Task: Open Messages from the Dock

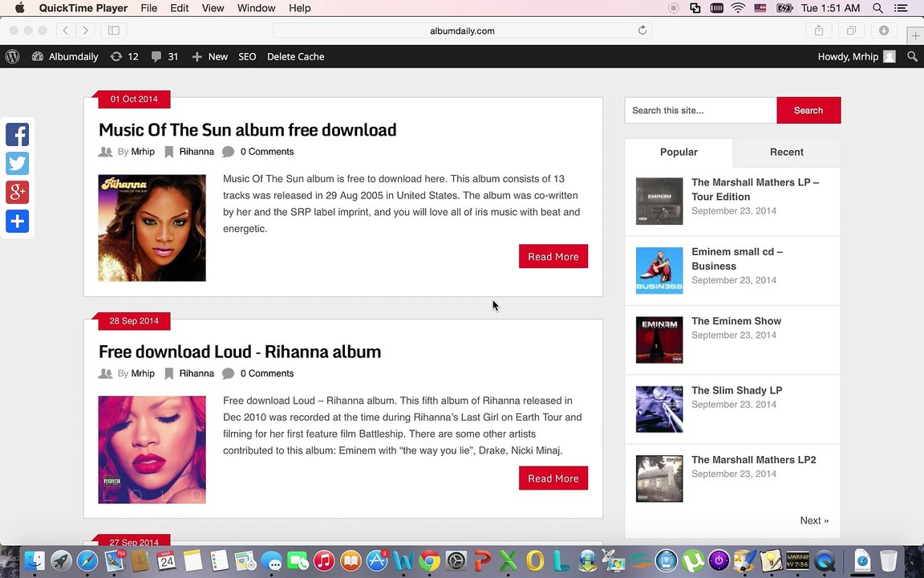Action: point(271,561)
